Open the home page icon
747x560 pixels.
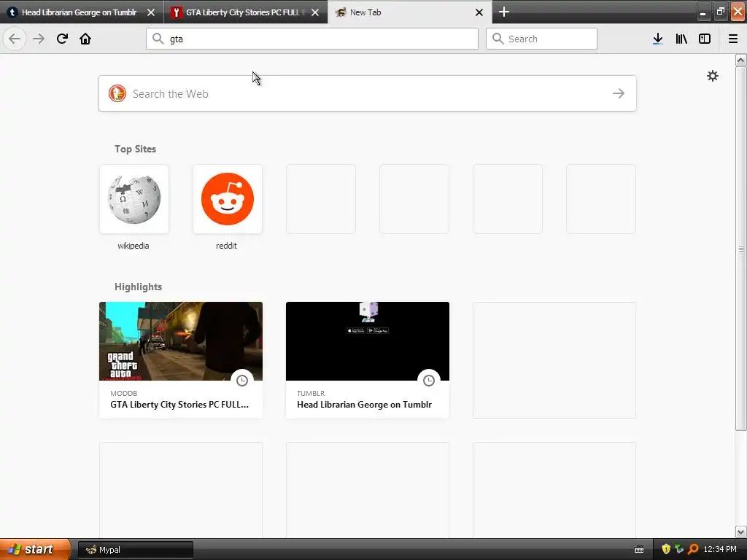[85, 39]
